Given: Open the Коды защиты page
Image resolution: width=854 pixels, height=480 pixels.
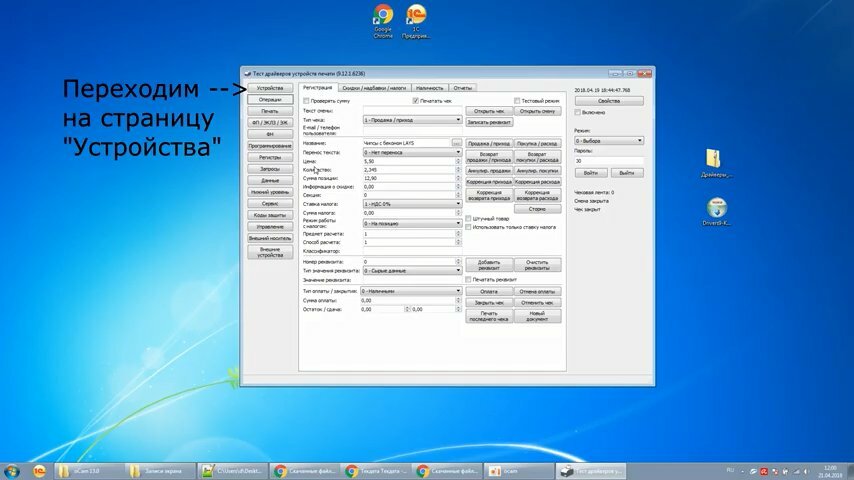Looking at the screenshot, I should (270, 215).
